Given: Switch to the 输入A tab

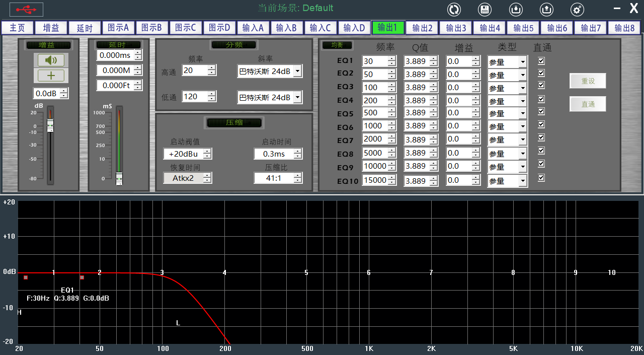Looking at the screenshot, I should 253,28.
